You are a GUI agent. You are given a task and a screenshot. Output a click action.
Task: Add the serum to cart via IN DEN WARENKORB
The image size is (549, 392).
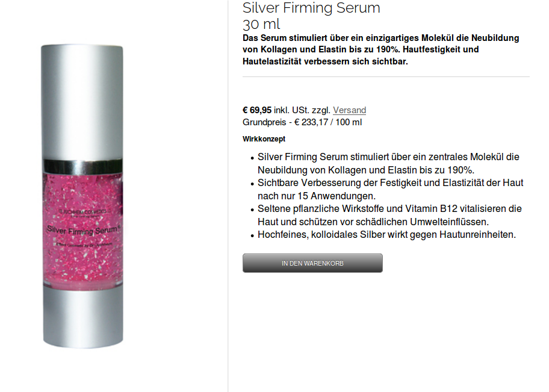click(x=312, y=263)
